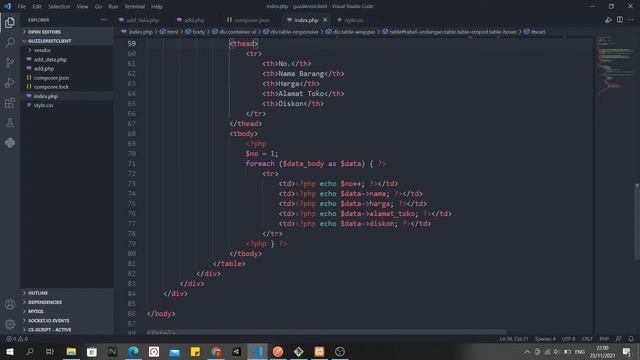Open composer.json in the explorer tree

51,78
